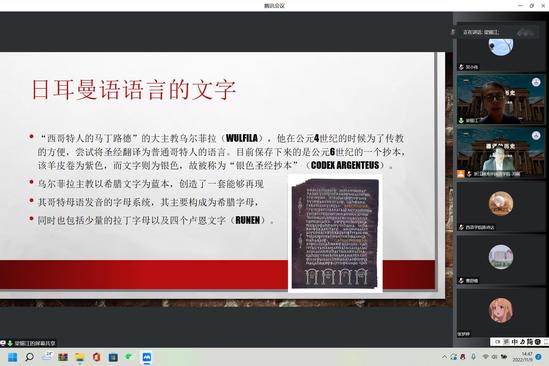Collapse the participant video sidebar handle

point(452,32)
